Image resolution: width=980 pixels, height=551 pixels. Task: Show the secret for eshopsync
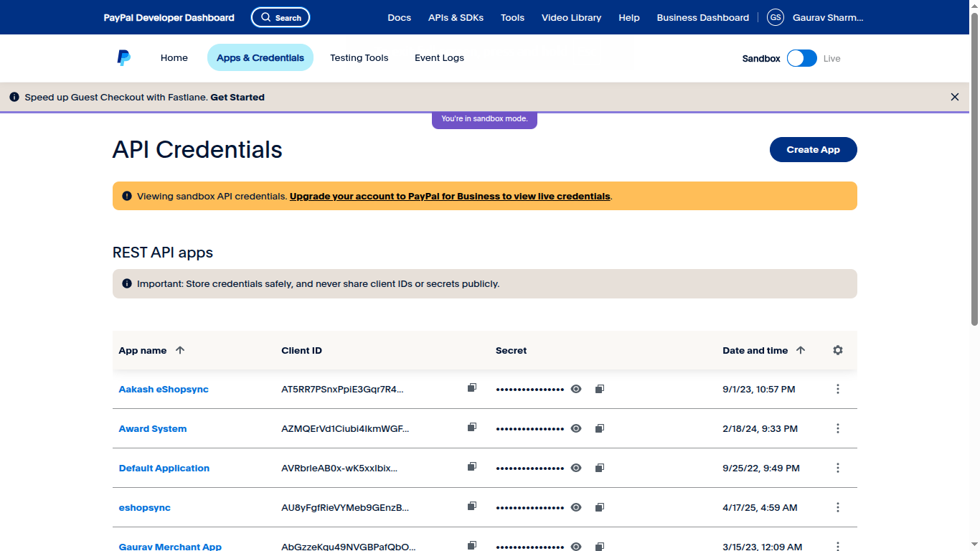[575, 507]
